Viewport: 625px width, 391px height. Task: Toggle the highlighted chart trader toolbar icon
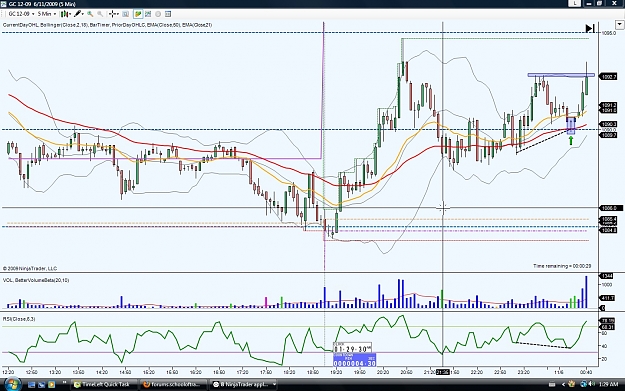138,14
